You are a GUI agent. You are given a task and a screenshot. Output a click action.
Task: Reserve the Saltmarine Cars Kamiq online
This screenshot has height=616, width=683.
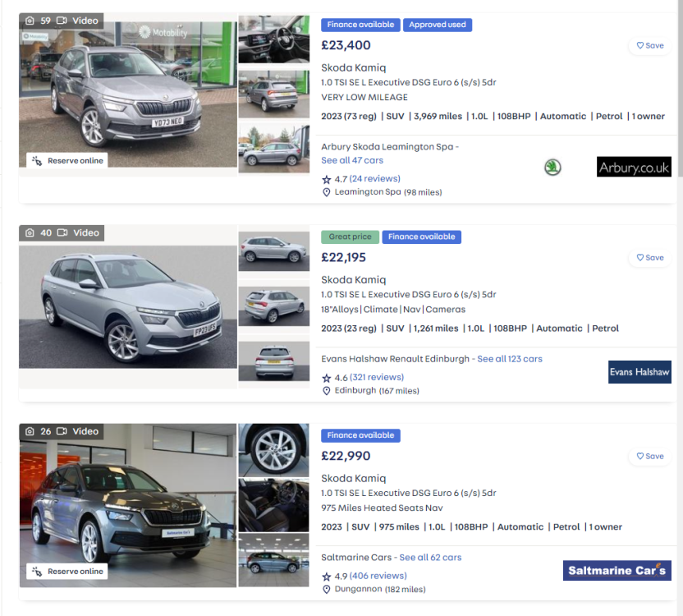[67, 571]
